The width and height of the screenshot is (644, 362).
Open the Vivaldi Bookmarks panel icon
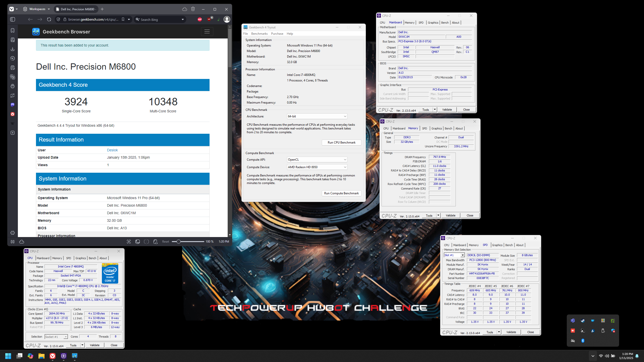point(13,30)
